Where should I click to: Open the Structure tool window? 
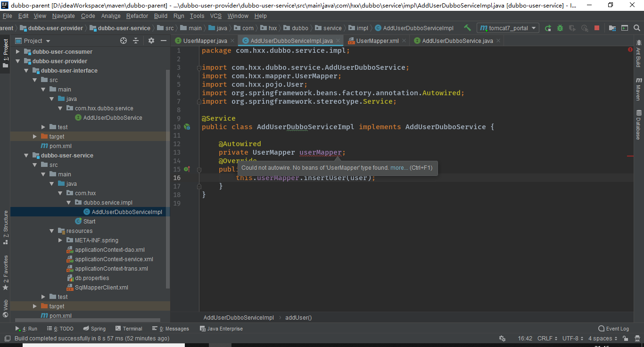6,227
